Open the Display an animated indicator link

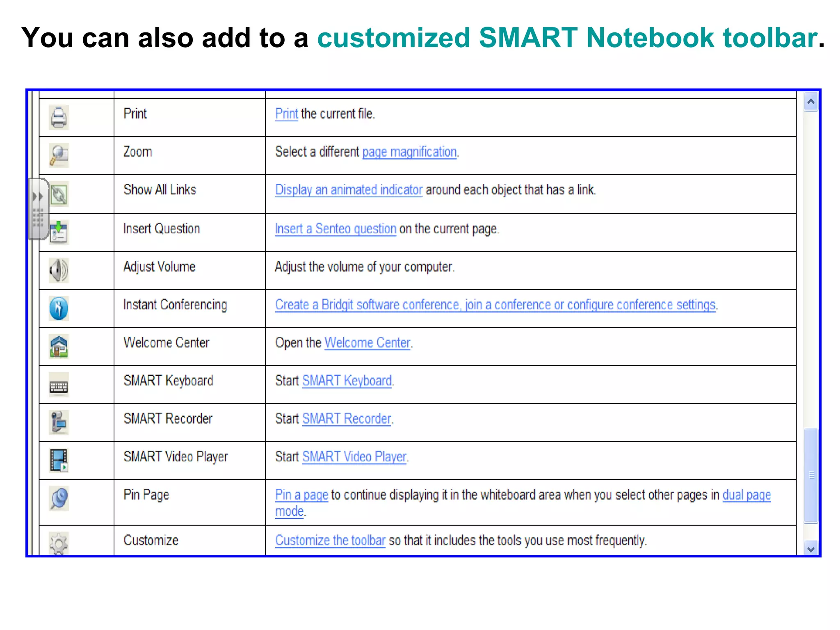[349, 189]
